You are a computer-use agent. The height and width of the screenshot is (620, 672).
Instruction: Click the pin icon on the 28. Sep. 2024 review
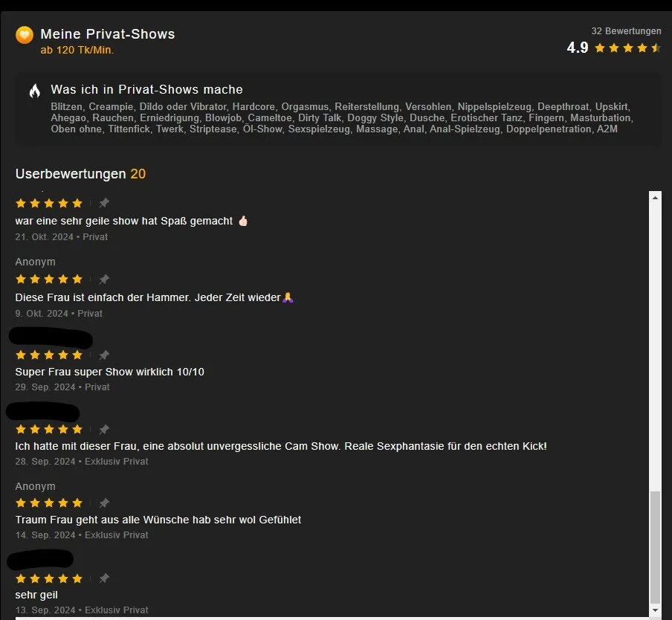click(x=104, y=430)
